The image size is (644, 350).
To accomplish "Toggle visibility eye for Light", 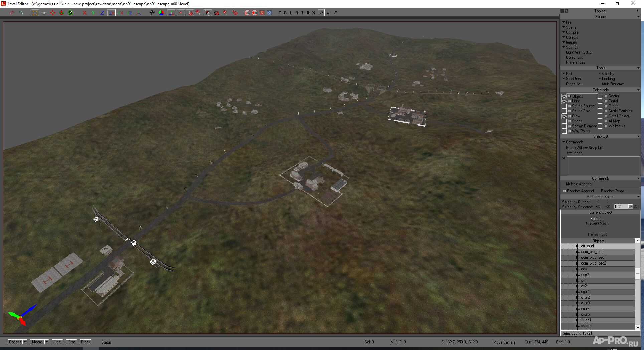I will pyautogui.click(x=564, y=101).
